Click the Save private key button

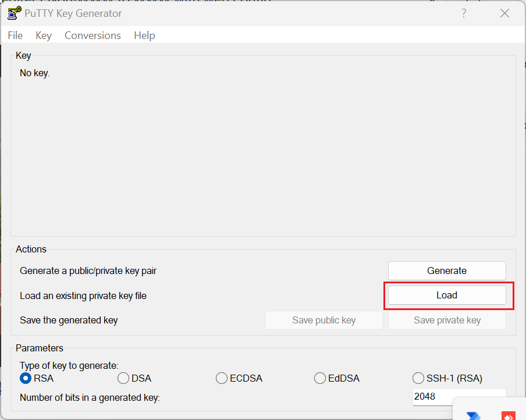tap(447, 321)
